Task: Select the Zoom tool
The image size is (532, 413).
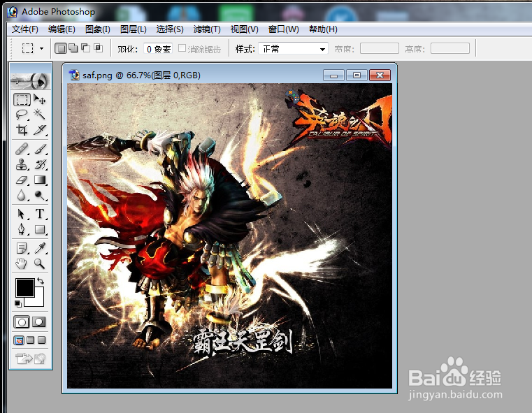Action: [39, 263]
